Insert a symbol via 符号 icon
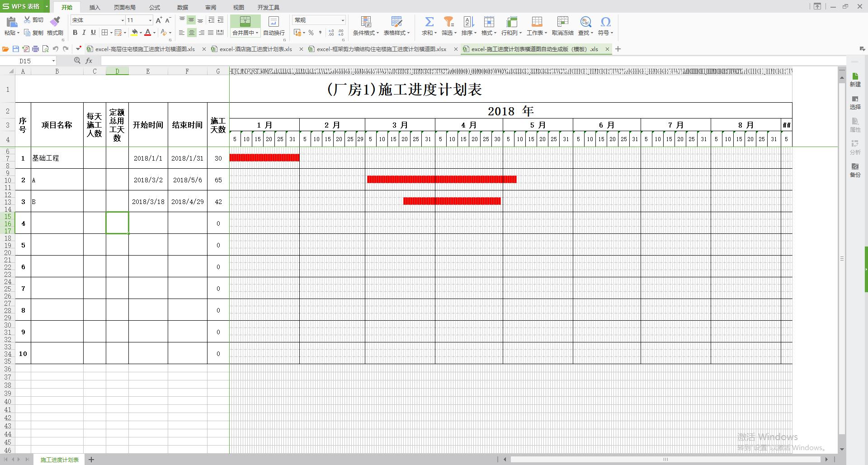 605,25
